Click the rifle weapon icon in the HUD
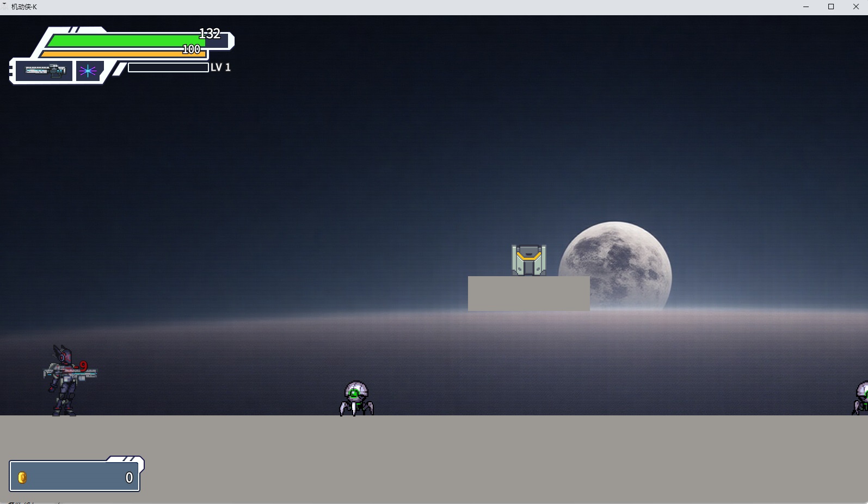The height and width of the screenshot is (504, 868). pyautogui.click(x=45, y=71)
